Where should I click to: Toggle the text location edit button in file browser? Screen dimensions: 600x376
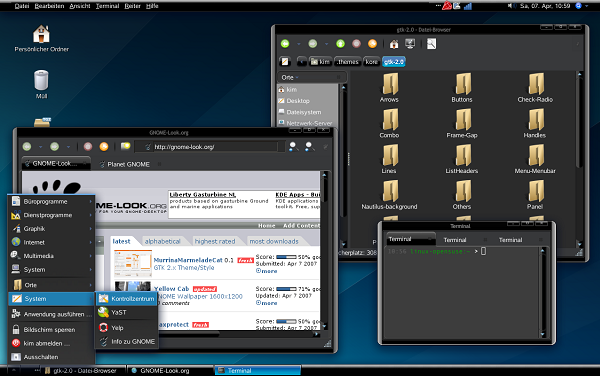[x=285, y=62]
